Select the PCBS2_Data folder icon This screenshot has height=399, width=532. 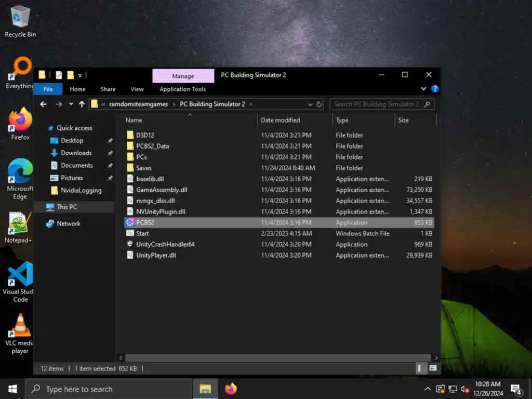[x=130, y=146]
